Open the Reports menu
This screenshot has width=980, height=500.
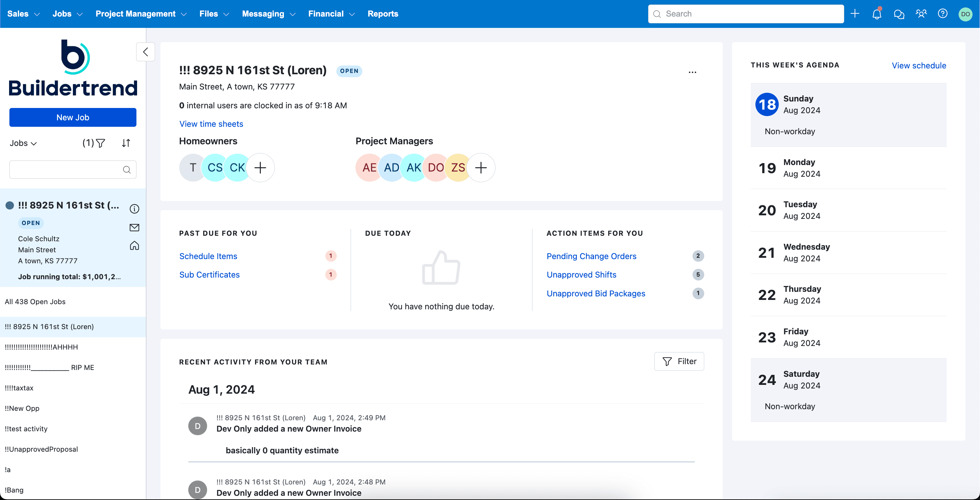(x=383, y=14)
